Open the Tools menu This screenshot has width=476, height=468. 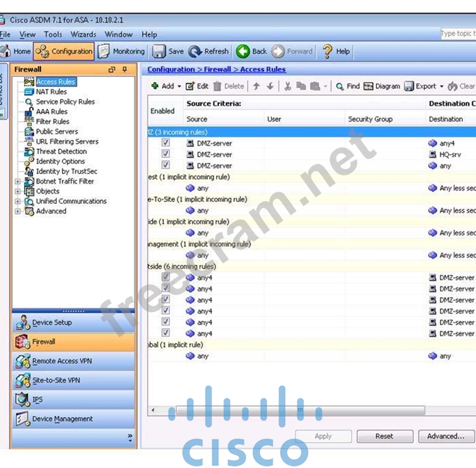point(53,35)
